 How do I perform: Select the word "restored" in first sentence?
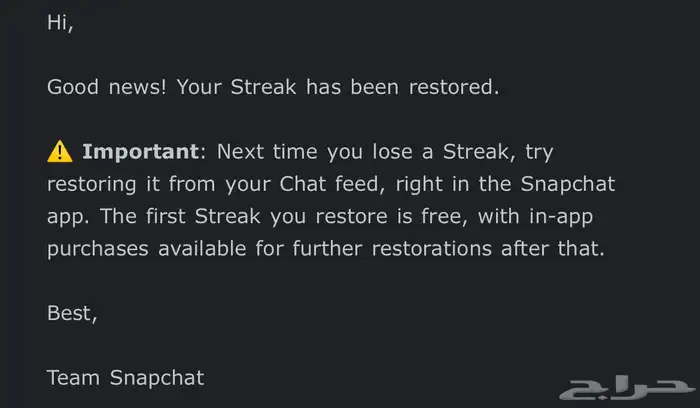(453, 87)
